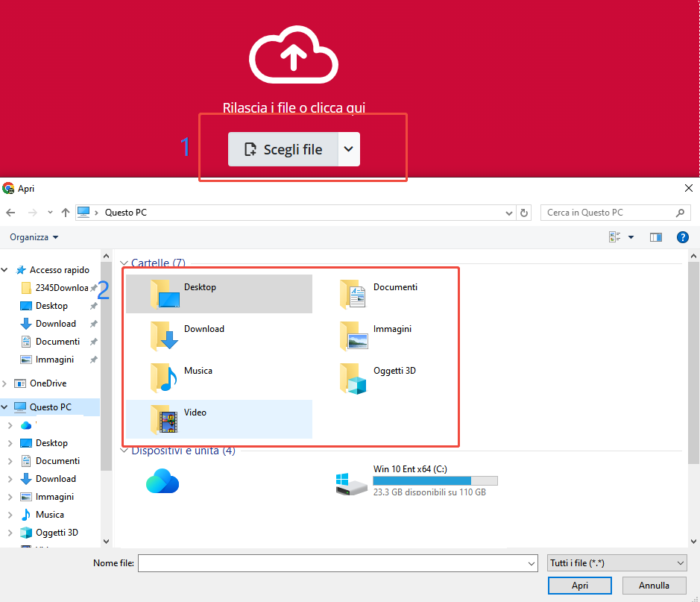Screen dimensions: 700x602
Task: Open recent locations dropdown arrow
Action: [50, 213]
